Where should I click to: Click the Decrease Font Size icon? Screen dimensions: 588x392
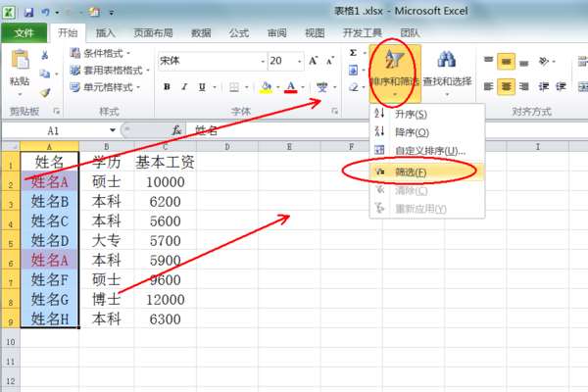pyautogui.click(x=330, y=61)
